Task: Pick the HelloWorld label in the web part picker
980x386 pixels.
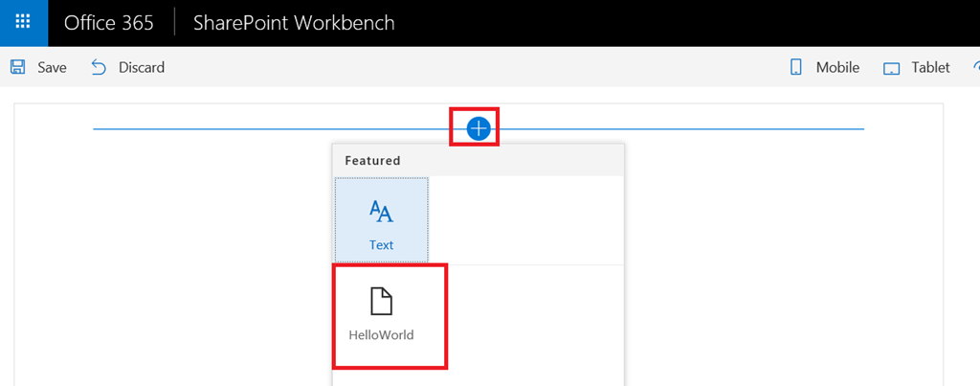Action: tap(381, 334)
